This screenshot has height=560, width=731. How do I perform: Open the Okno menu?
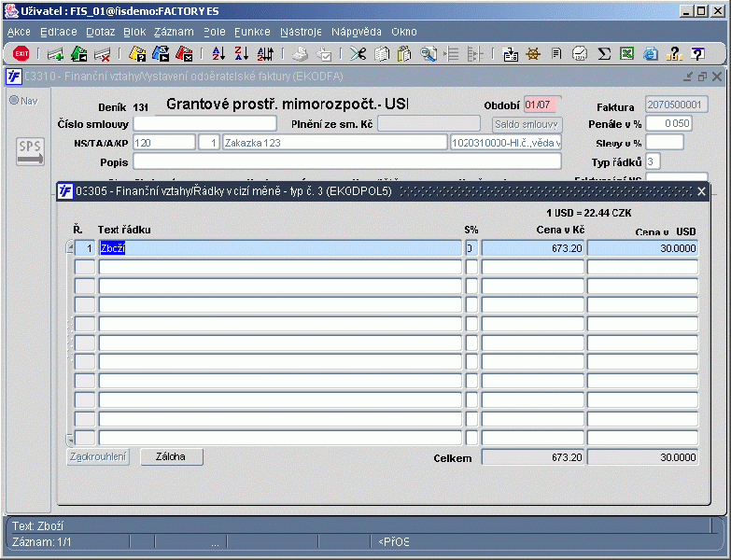click(x=403, y=32)
